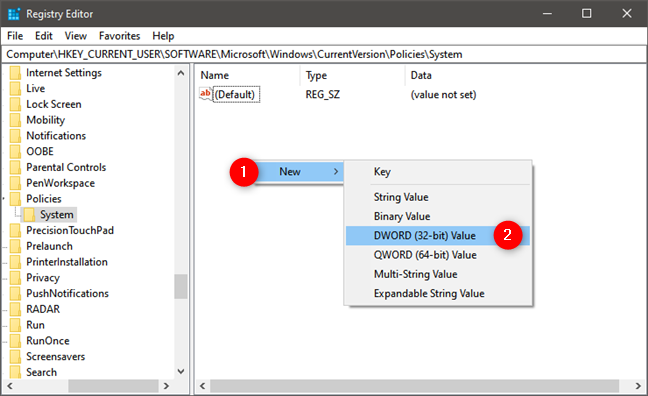The height and width of the screenshot is (396, 648).
Task: Click the ab string icon of (Default) value
Action: 205,94
